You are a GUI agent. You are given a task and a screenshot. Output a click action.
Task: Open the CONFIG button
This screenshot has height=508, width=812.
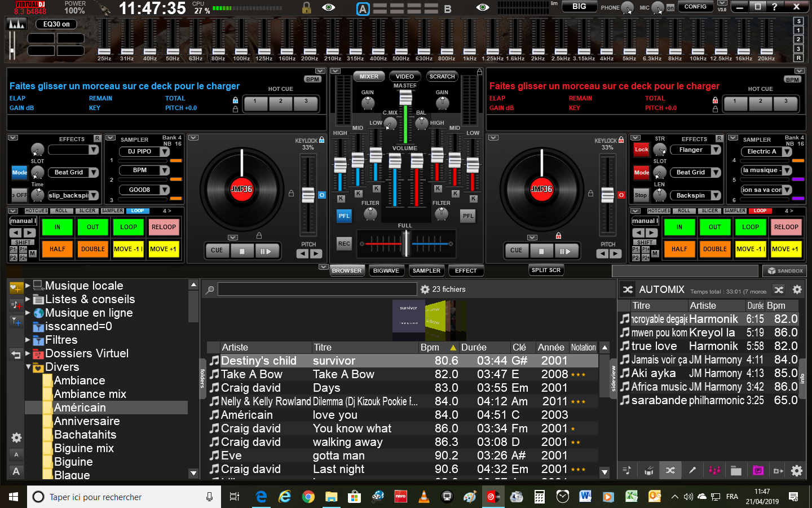[x=695, y=7]
